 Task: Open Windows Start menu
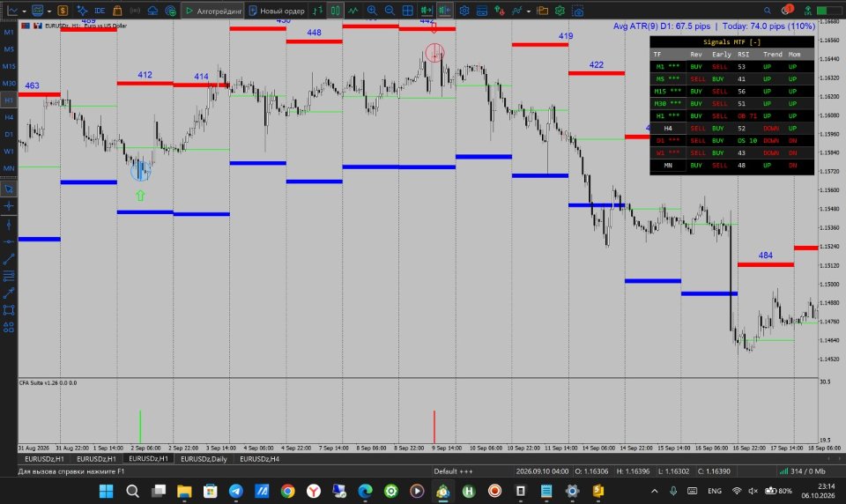click(107, 491)
